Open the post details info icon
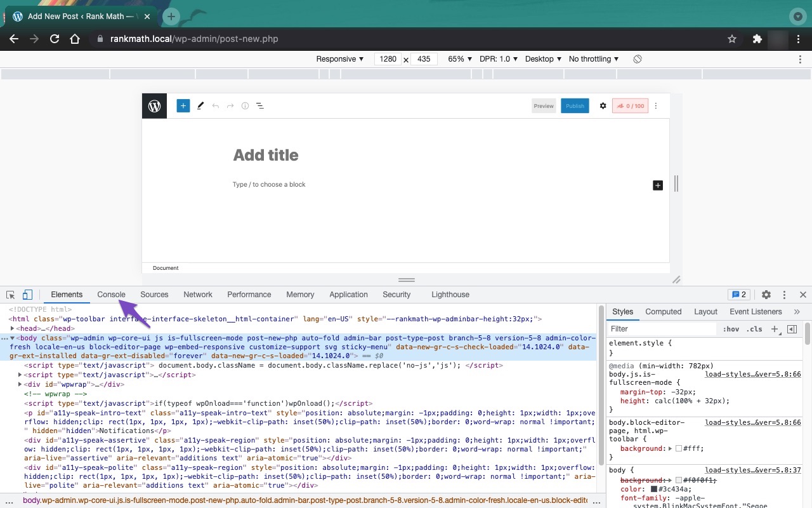The image size is (812, 508). pyautogui.click(x=245, y=106)
